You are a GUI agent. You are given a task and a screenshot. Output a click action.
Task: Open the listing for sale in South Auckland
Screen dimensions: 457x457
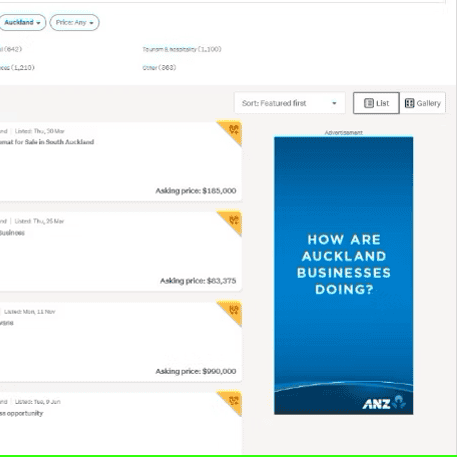click(47, 142)
